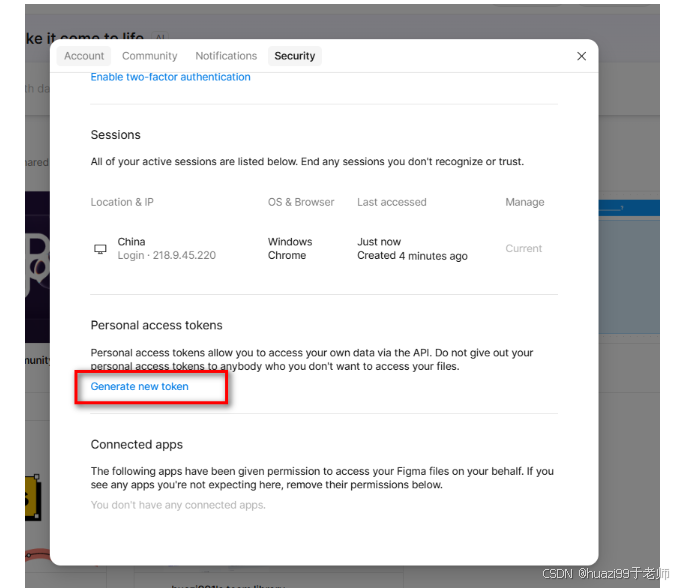Click the Connected apps heading
679x588 pixels.
pyautogui.click(x=136, y=445)
